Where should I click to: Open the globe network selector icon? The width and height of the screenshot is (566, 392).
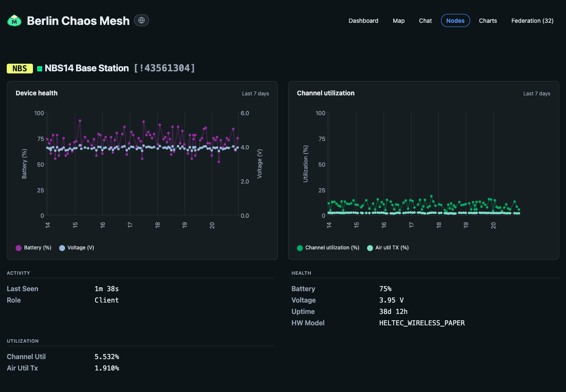click(141, 20)
